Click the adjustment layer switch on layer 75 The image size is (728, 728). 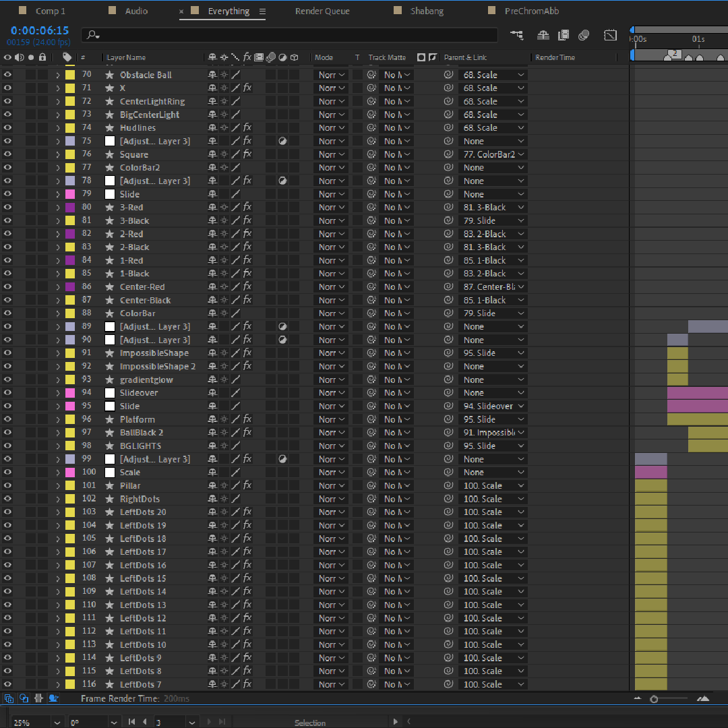[x=282, y=141]
